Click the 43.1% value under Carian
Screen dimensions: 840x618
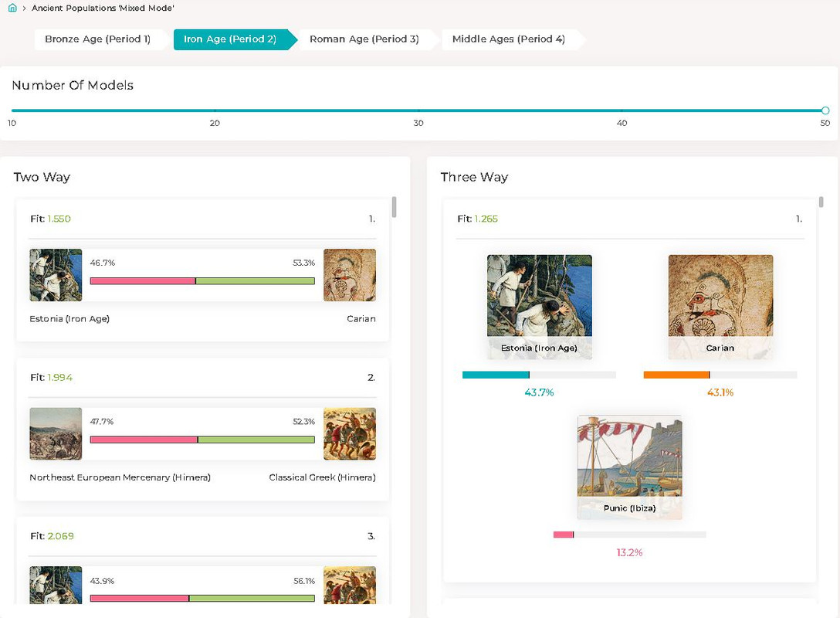(720, 392)
